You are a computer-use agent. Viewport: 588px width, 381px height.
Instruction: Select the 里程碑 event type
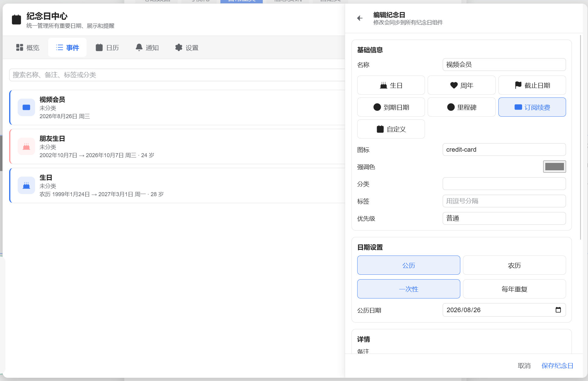click(x=461, y=107)
